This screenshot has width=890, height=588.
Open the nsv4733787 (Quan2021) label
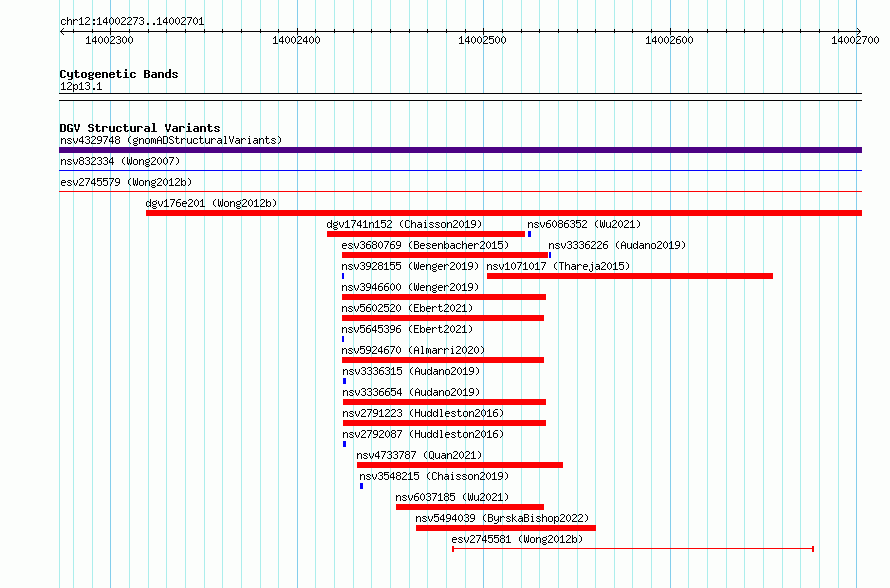(x=419, y=455)
